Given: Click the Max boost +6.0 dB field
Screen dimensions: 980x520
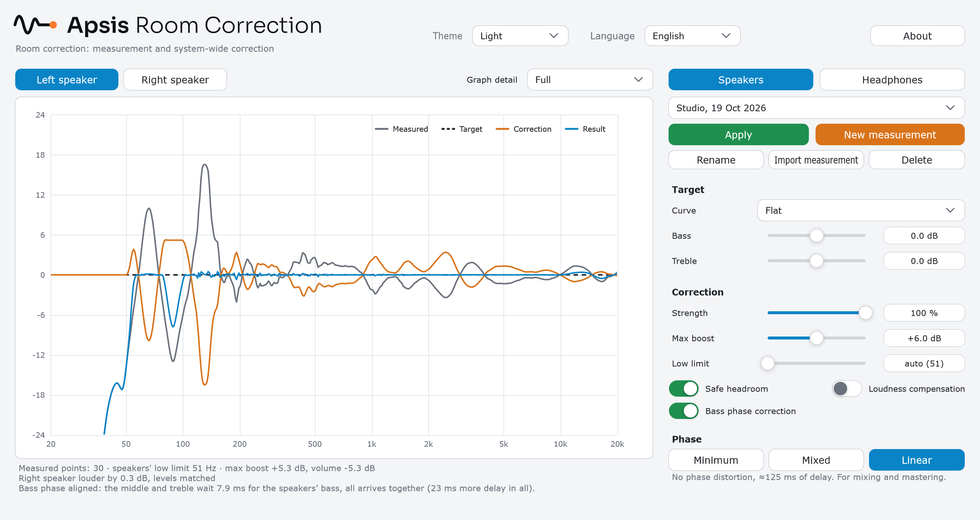Looking at the screenshot, I should (924, 338).
